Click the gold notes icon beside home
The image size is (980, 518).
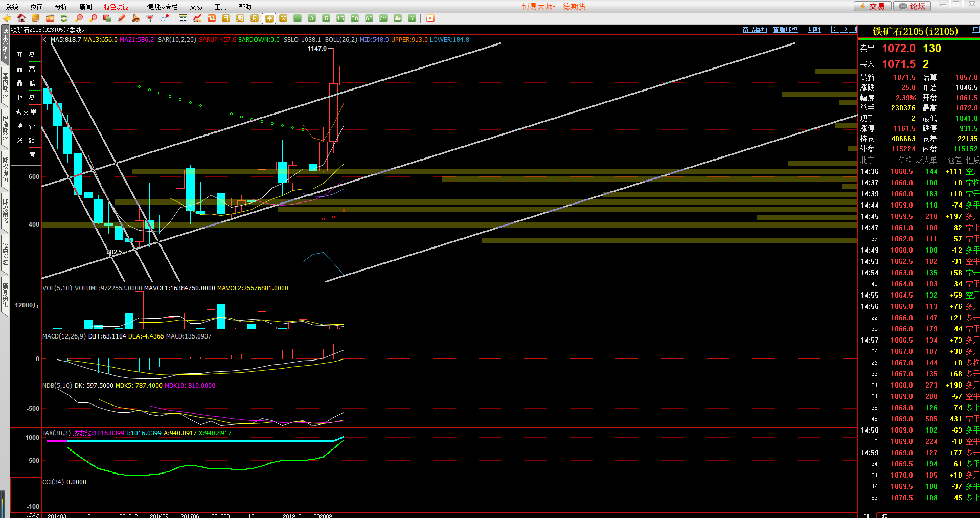coord(36,18)
